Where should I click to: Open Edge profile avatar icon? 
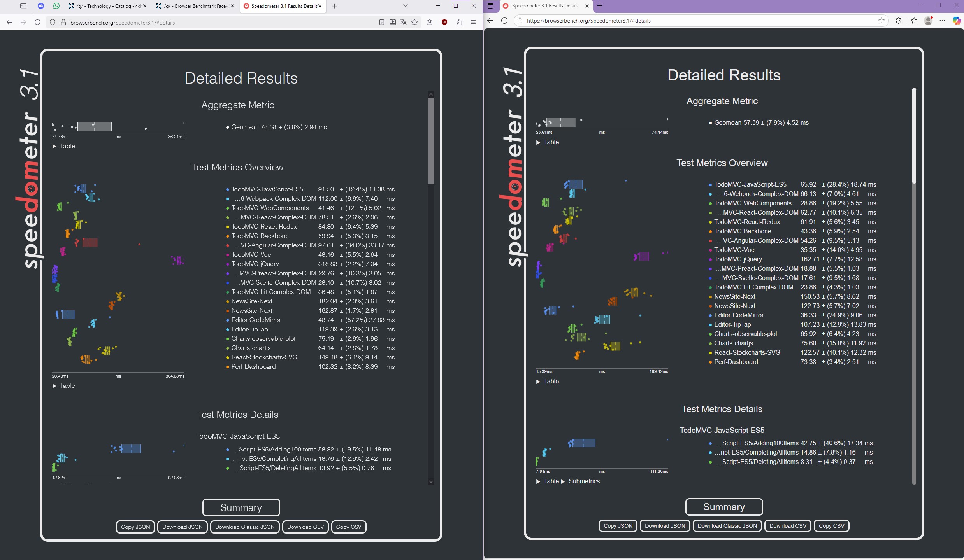point(928,21)
